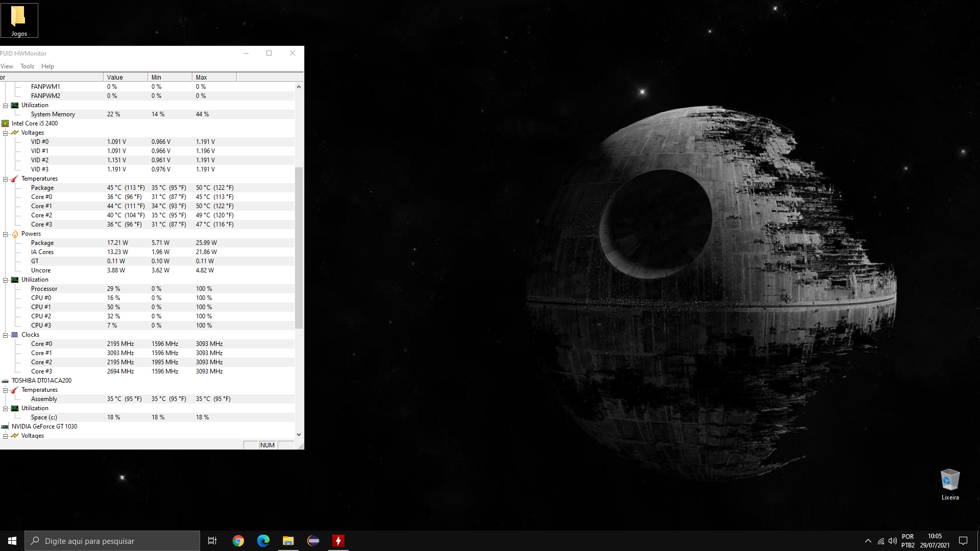
Task: Collapse the CPU Voltages tree node
Action: click(x=6, y=133)
